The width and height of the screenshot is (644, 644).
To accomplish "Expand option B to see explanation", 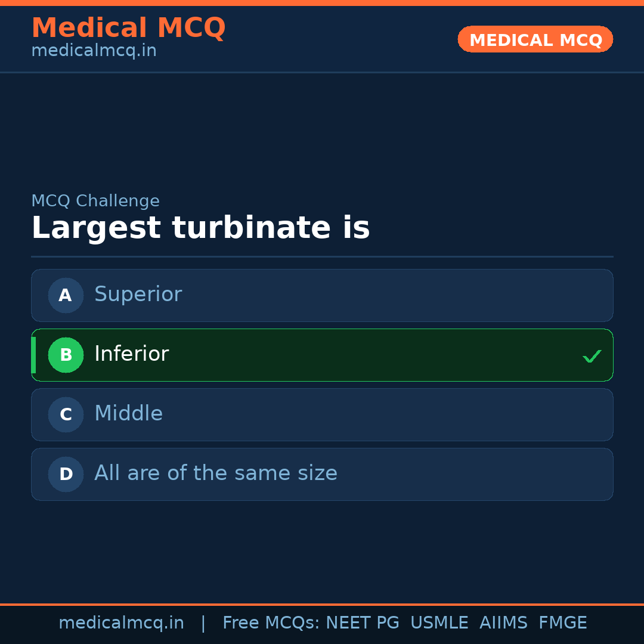I will click(322, 355).
